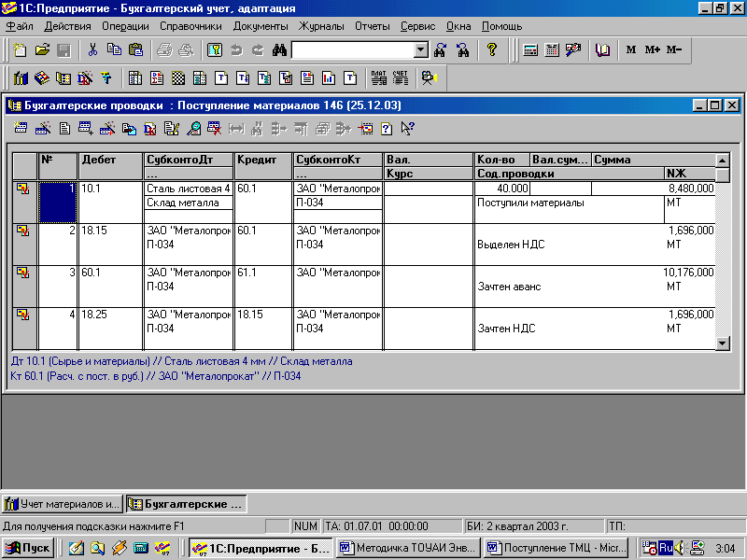Click the Сумма column header
This screenshot has height=560, width=747.
pos(654,160)
